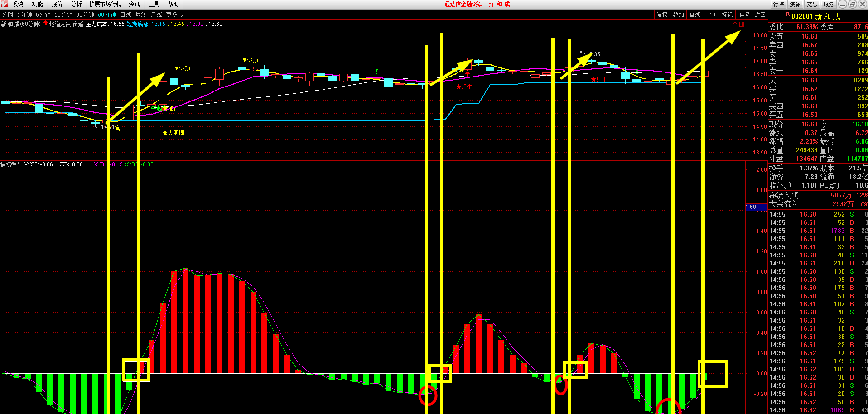Open the F10 company info
The image size is (868, 414).
(x=711, y=15)
